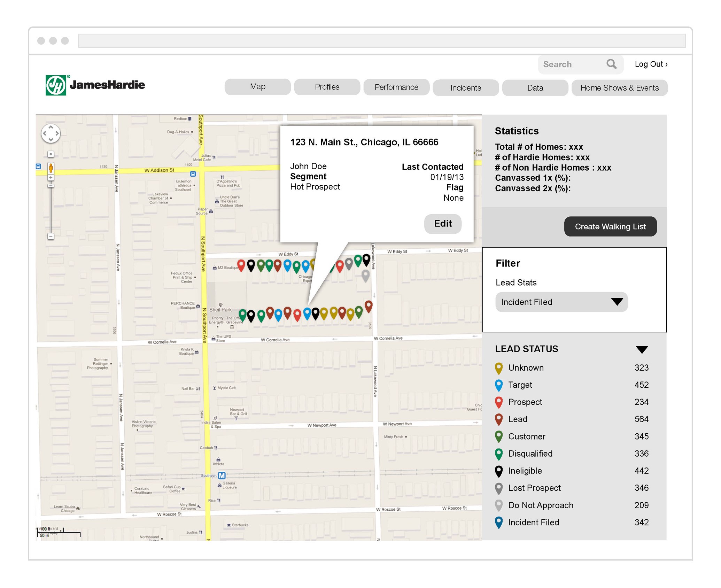Click the Customer green pin in legend
Screen dimensions: 721x588
coord(499,437)
